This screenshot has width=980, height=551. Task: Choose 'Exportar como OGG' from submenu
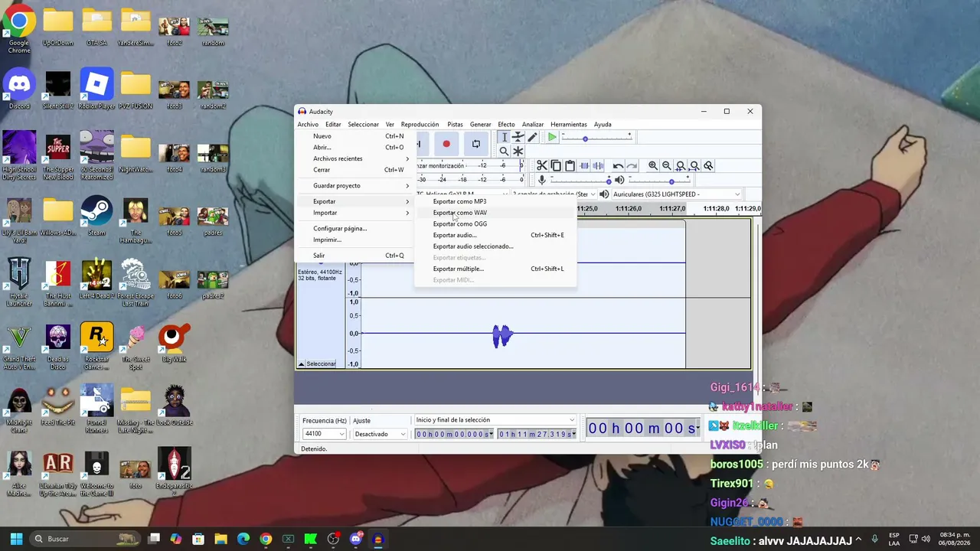(x=495, y=223)
